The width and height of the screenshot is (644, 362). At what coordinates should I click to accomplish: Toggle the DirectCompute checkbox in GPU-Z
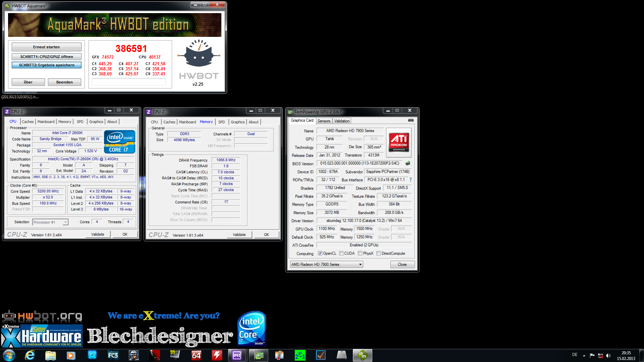click(378, 253)
